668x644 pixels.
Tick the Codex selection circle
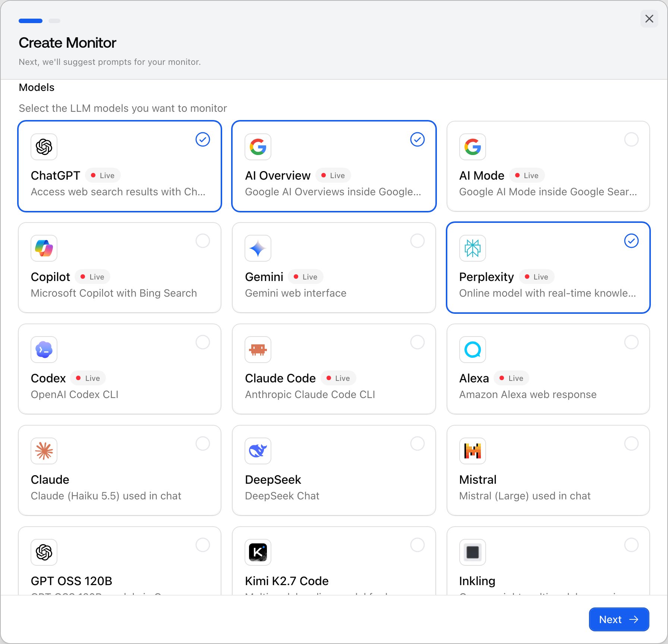[203, 342]
